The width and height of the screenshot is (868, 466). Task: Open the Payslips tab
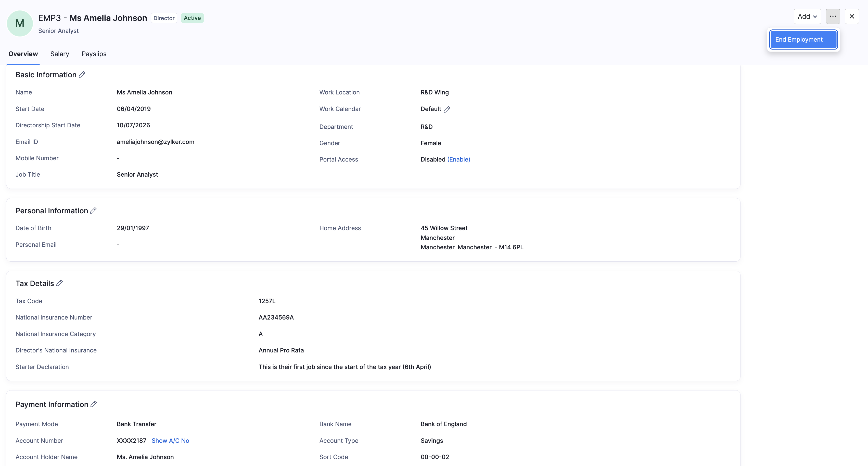click(x=94, y=54)
